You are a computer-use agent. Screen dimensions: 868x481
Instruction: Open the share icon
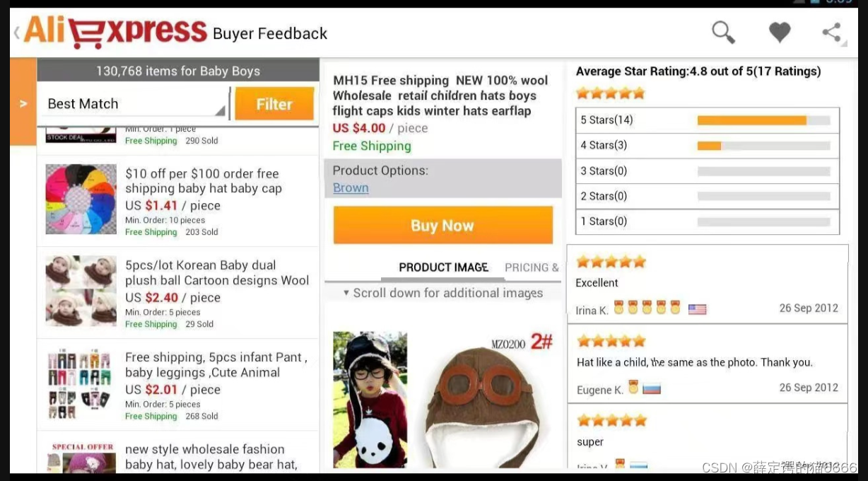pos(832,33)
